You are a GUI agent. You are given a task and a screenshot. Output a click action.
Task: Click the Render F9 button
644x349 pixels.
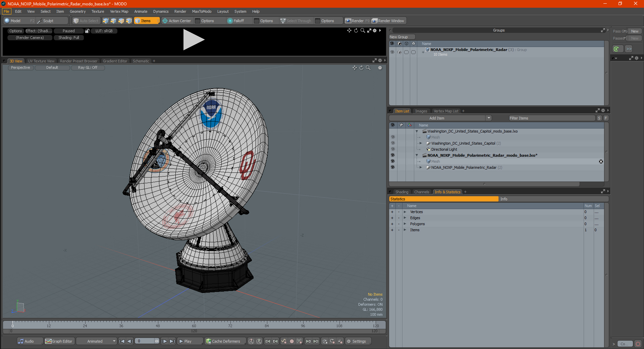[357, 21]
